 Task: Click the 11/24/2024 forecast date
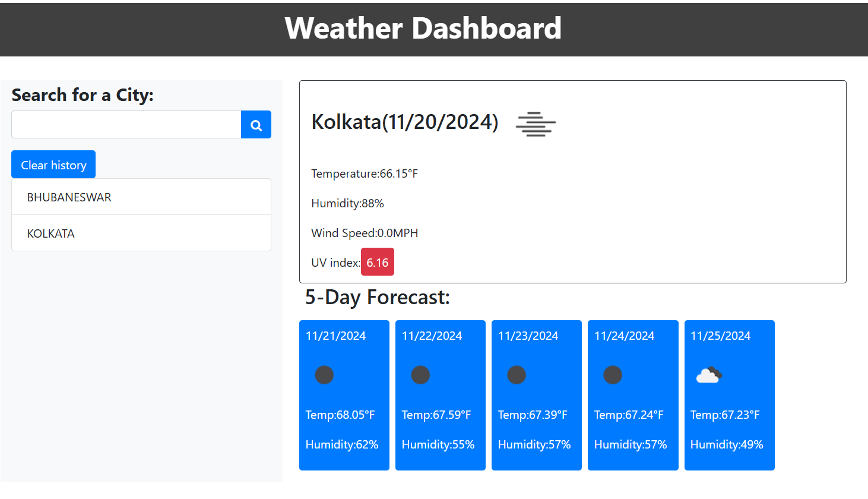tap(624, 336)
